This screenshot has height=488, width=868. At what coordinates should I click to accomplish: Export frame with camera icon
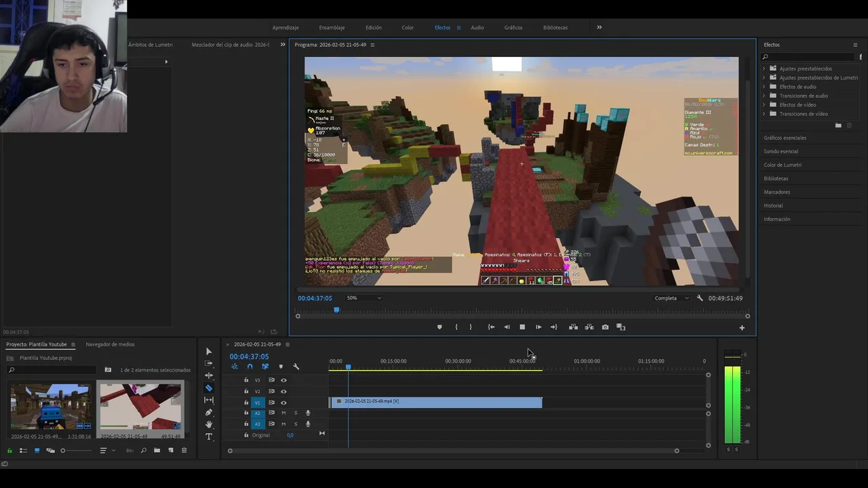pyautogui.click(x=605, y=327)
